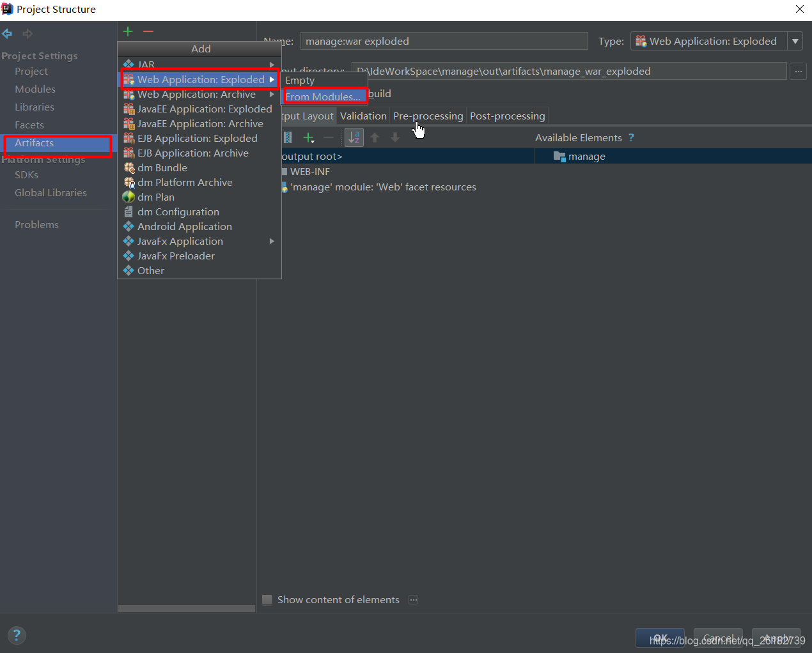The image size is (812, 653).
Task: Click the OK button
Action: (660, 638)
